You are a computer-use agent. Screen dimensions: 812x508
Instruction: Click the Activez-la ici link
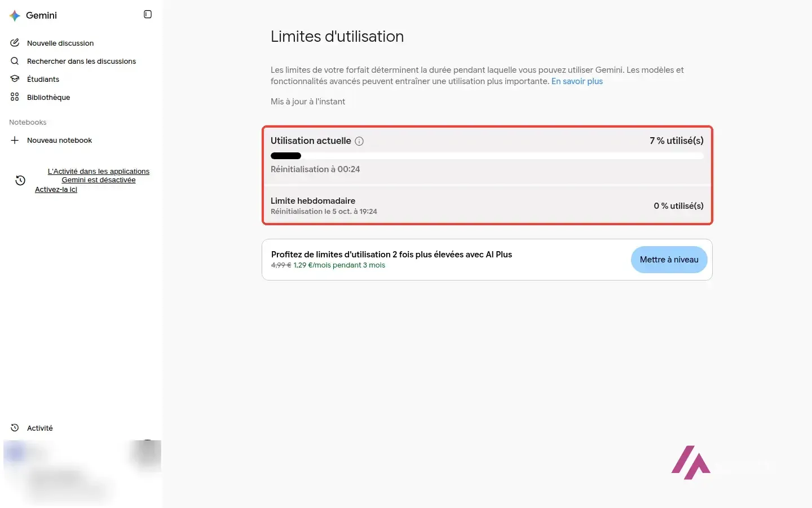click(x=56, y=190)
